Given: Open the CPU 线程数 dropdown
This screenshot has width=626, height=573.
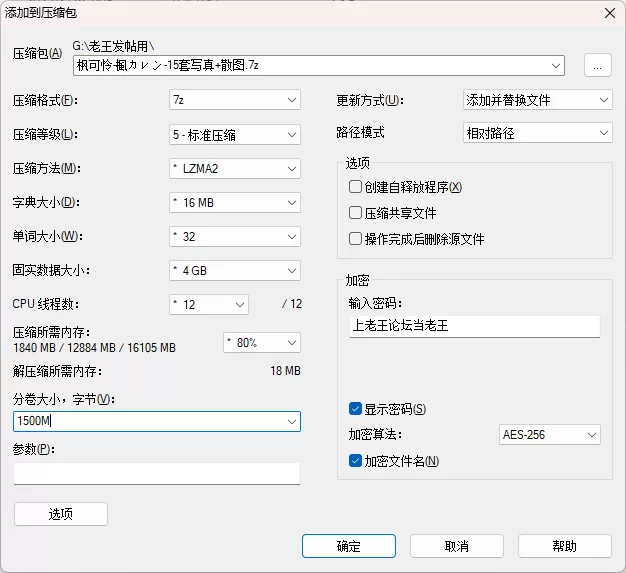Looking at the screenshot, I should coord(210,304).
